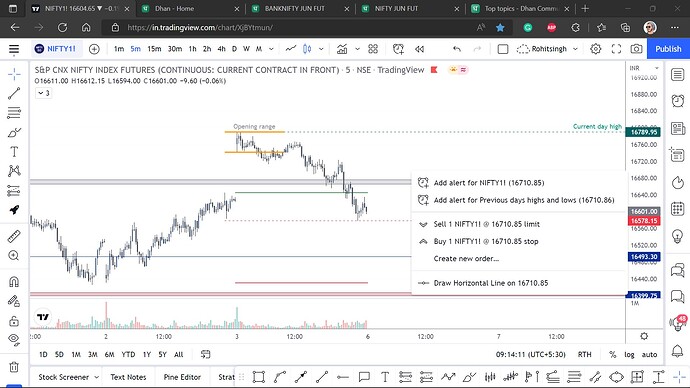690x388 pixels.
Task: Toggle auto scale on price axis
Action: 649,355
